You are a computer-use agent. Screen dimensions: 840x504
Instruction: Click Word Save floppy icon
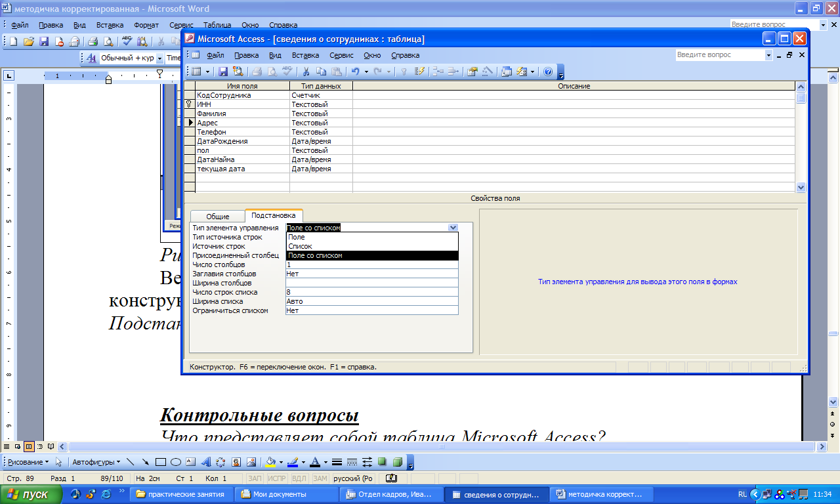44,41
